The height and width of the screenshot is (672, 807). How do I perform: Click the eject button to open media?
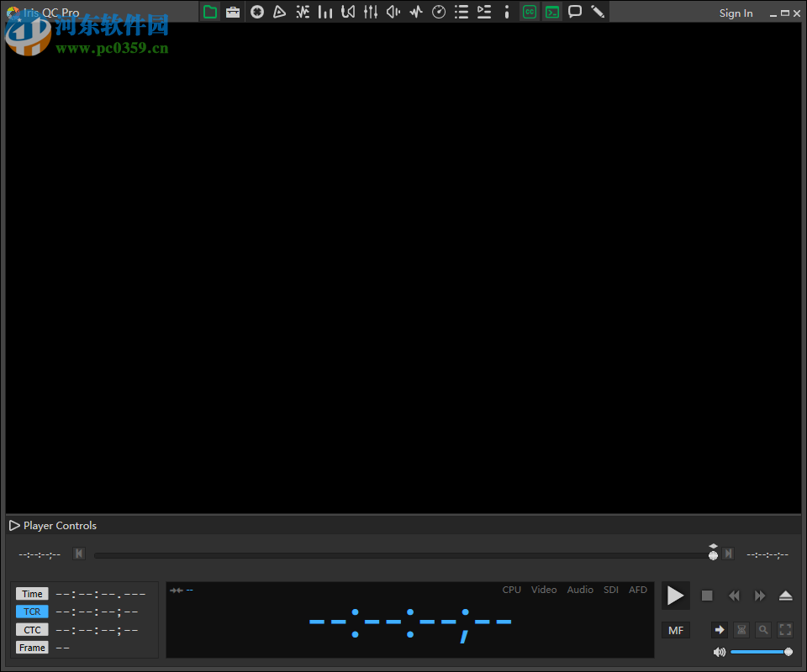click(x=785, y=596)
